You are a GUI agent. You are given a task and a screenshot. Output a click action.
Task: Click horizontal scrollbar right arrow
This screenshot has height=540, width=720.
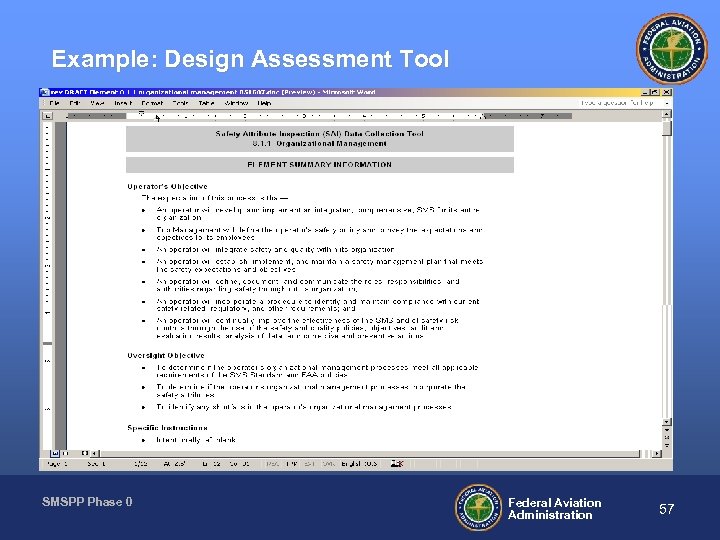[x=657, y=453]
